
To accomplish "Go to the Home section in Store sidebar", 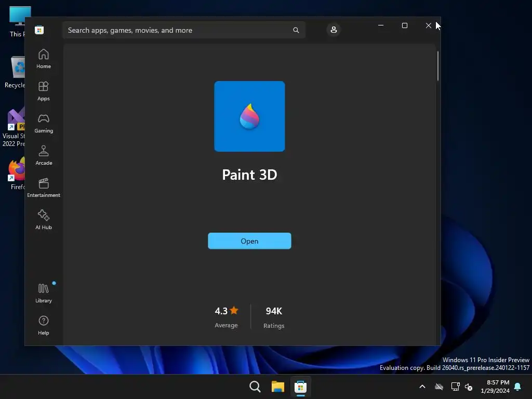I will (x=44, y=59).
